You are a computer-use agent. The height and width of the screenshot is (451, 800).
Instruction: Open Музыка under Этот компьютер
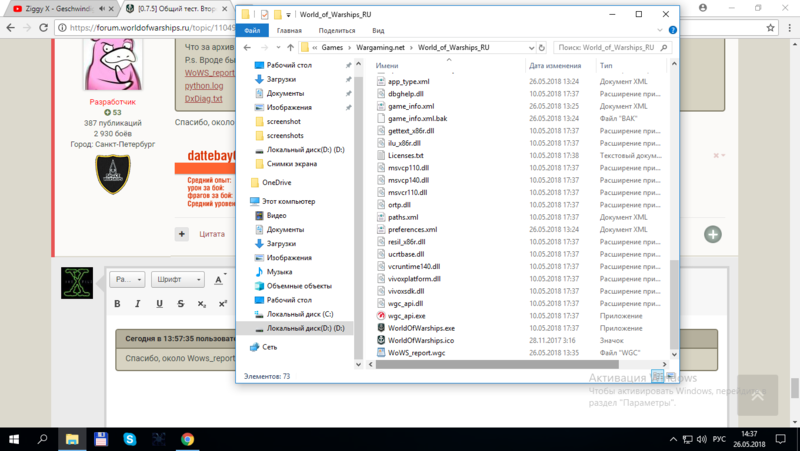279,272
